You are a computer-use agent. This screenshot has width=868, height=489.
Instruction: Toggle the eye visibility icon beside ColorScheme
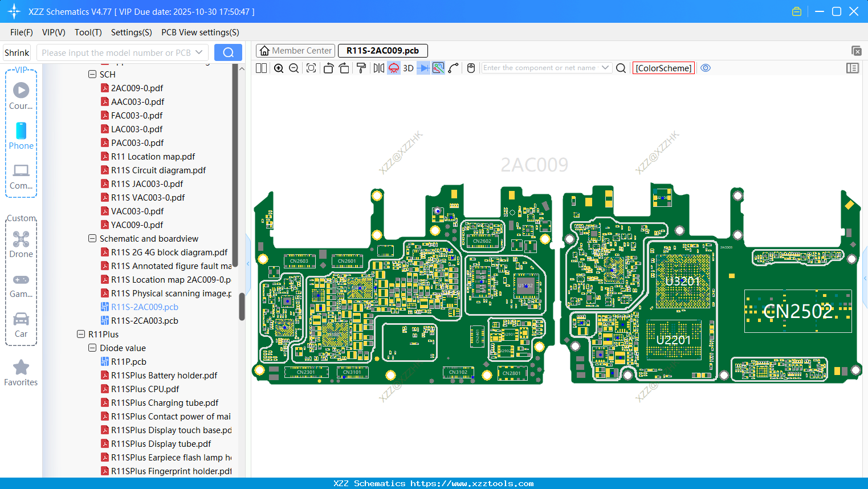tap(706, 68)
